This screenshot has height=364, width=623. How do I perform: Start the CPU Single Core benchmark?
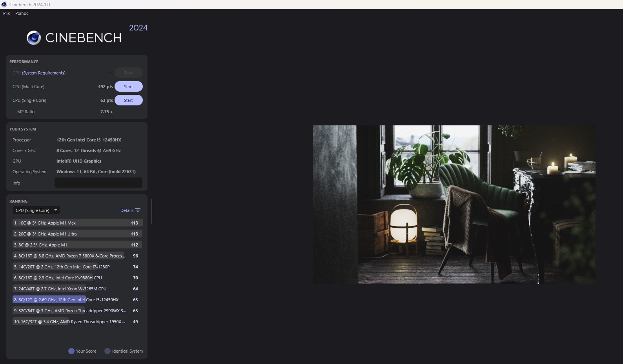[128, 100]
